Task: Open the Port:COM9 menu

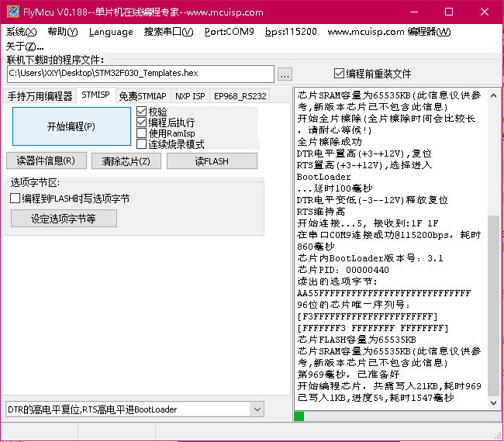Action: click(x=230, y=32)
